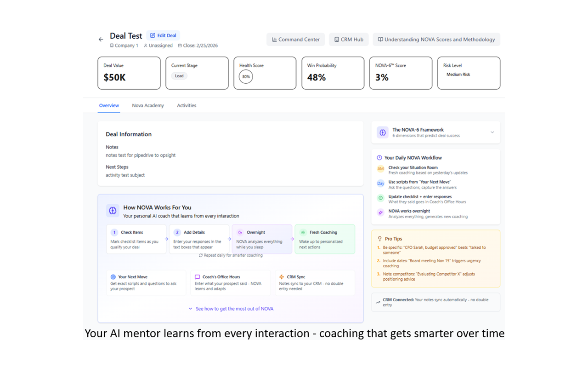
Task: Click the target icon beside Your Next Move
Action: 113,277
